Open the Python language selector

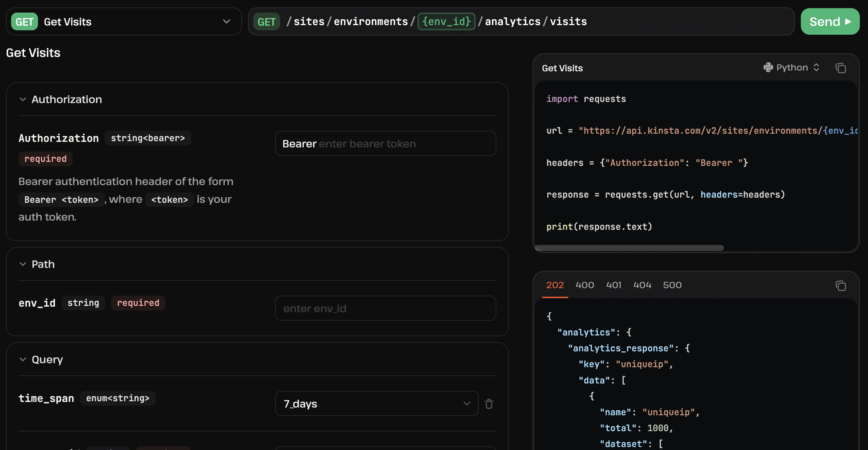coord(792,68)
